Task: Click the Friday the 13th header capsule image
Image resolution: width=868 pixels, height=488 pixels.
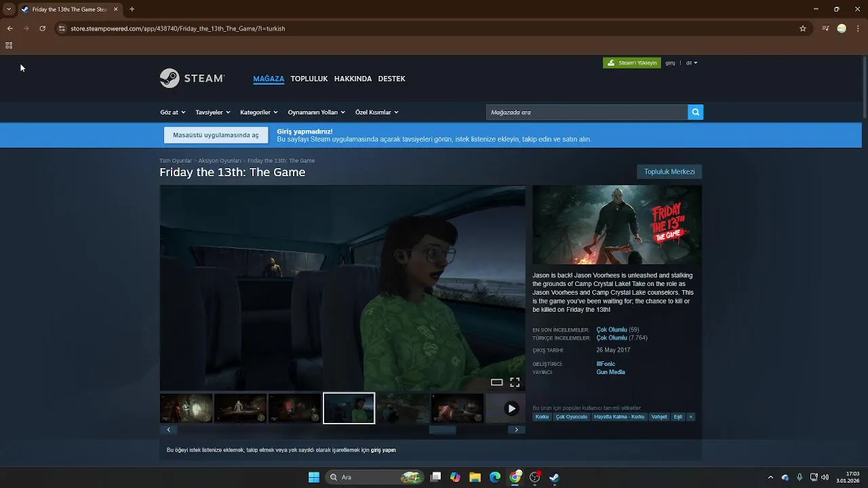Action: tap(617, 225)
